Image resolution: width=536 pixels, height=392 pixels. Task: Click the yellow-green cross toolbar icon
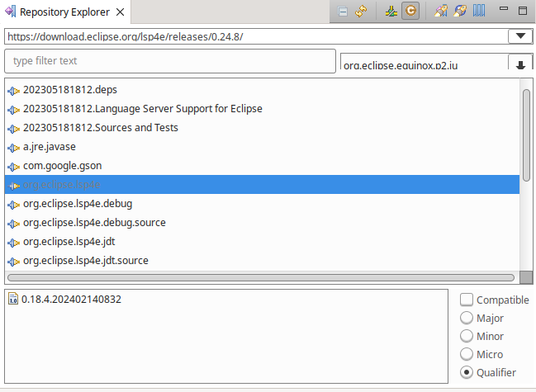(x=391, y=12)
